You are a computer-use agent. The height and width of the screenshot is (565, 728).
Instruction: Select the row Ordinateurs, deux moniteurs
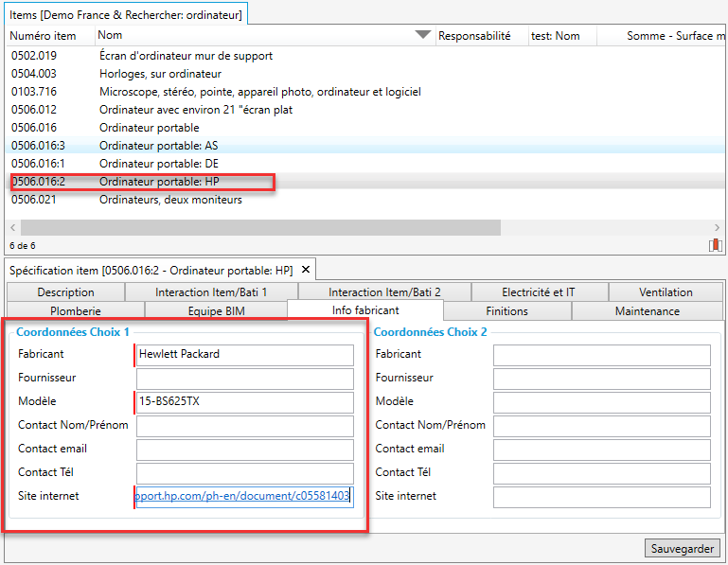click(x=170, y=200)
